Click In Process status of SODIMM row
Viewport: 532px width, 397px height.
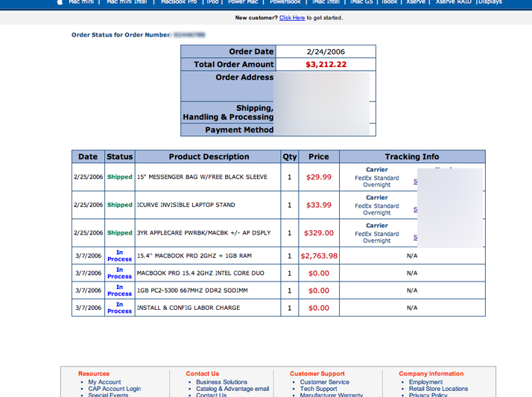pyautogui.click(x=119, y=290)
